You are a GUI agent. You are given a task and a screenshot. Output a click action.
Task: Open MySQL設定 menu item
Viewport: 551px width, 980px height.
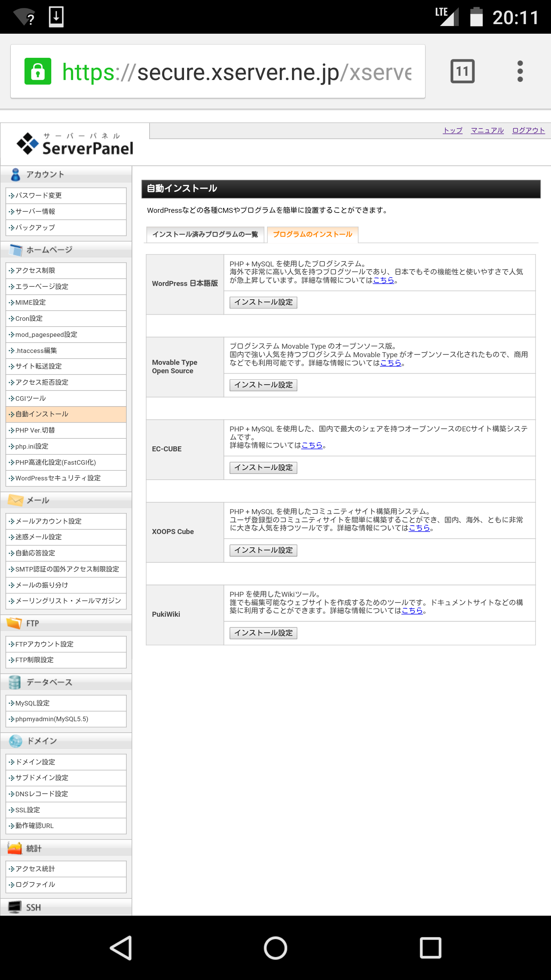click(x=66, y=703)
